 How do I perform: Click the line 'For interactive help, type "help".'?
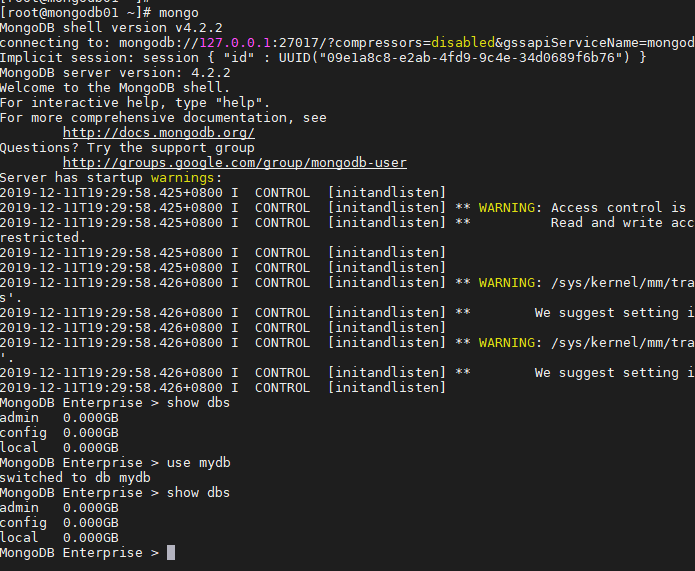135,103
